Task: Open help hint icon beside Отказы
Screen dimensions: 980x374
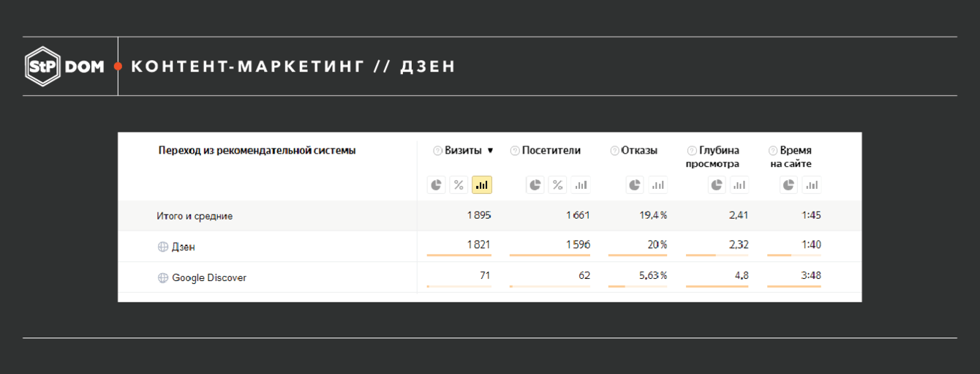Action: (x=614, y=151)
